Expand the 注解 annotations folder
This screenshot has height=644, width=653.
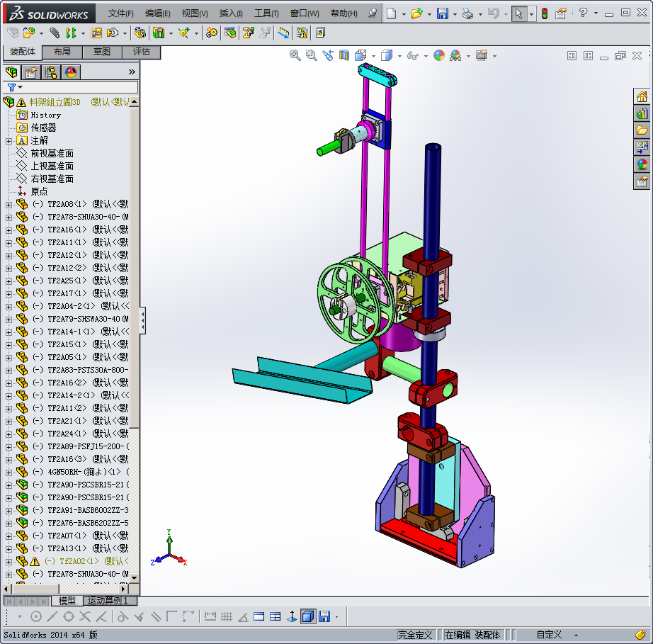(8, 141)
